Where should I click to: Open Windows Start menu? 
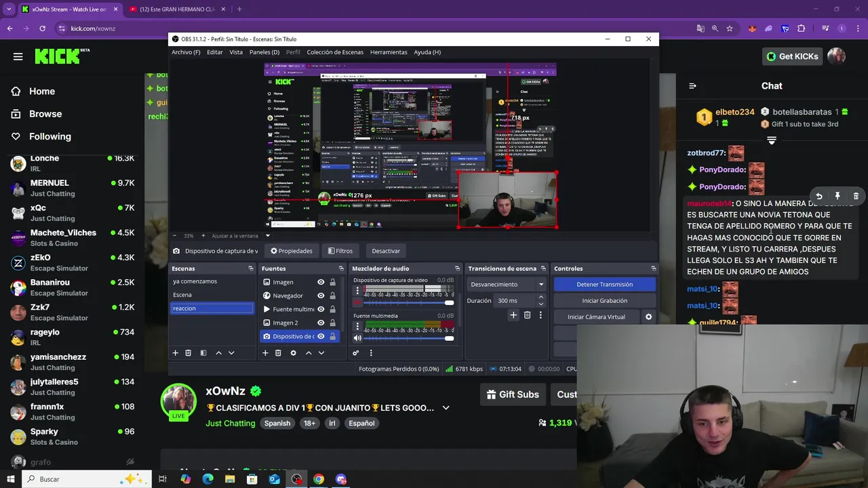[x=11, y=479]
